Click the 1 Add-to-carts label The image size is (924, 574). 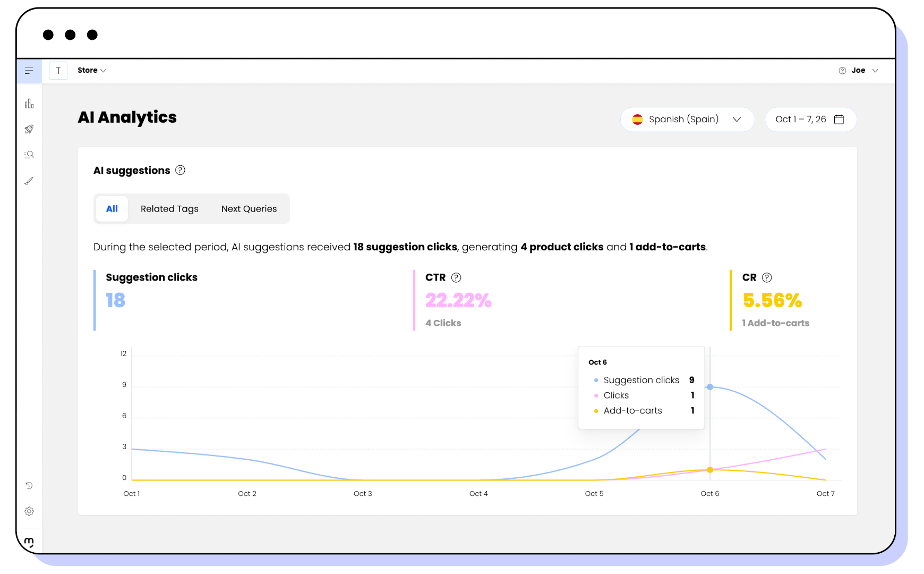(775, 323)
